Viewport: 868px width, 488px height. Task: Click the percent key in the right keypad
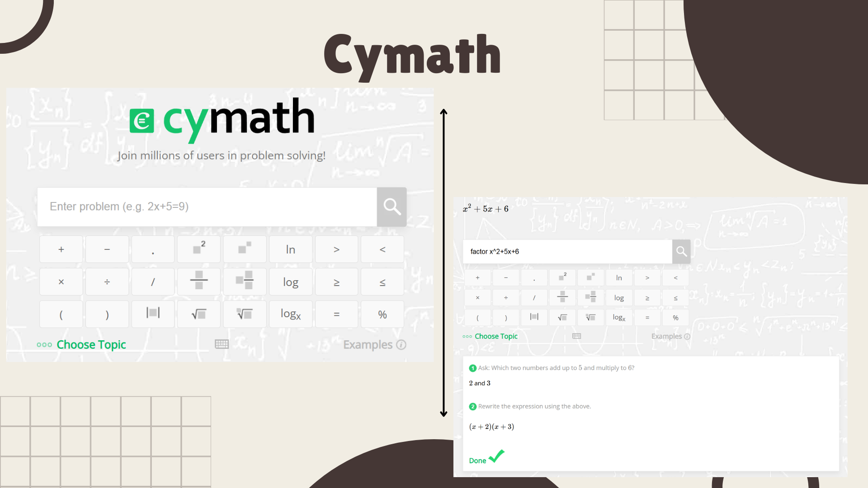[x=675, y=318]
